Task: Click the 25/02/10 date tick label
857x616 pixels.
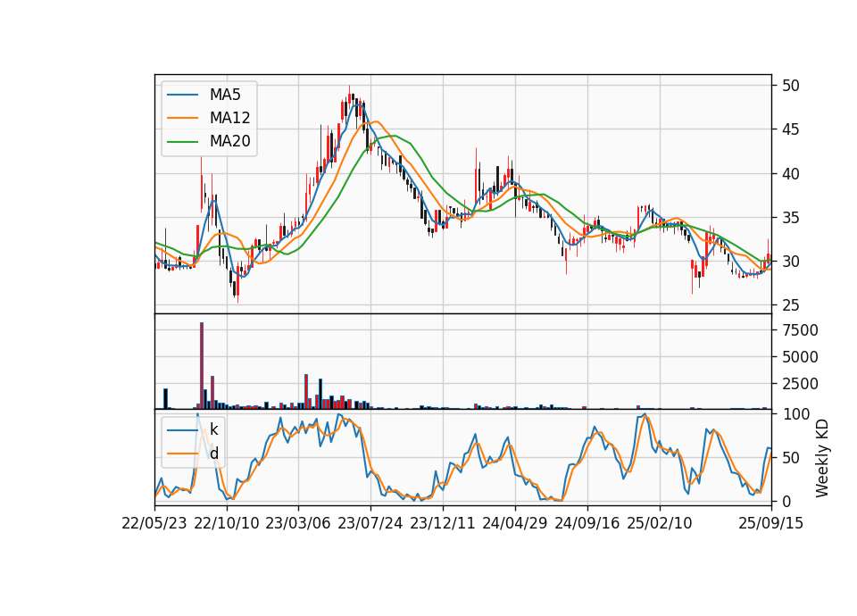Action: 659,523
